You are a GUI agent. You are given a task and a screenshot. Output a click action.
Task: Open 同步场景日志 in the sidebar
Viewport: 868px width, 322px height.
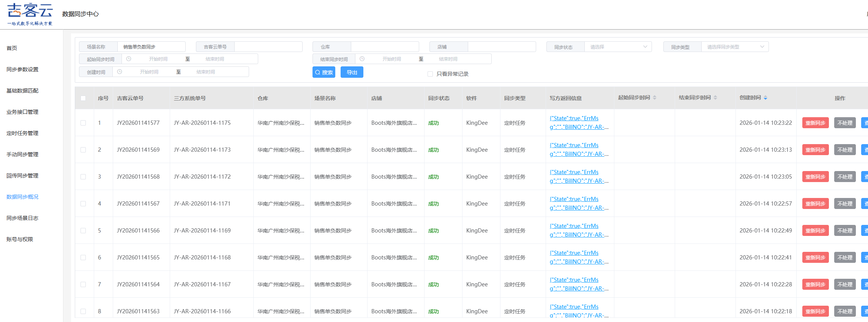[22, 218]
